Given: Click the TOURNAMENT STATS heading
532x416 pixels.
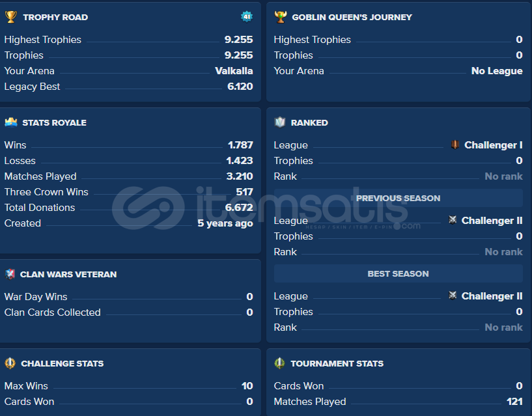Looking at the screenshot, I should pyautogui.click(x=337, y=364).
